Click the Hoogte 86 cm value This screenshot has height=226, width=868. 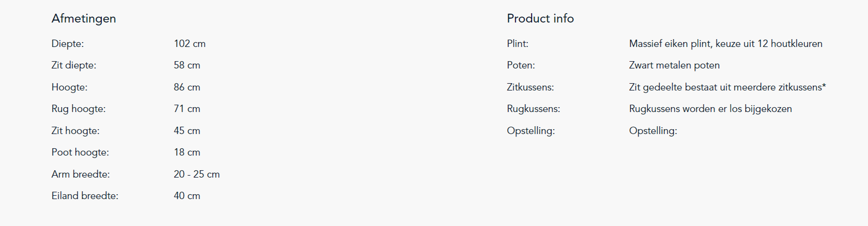click(187, 87)
